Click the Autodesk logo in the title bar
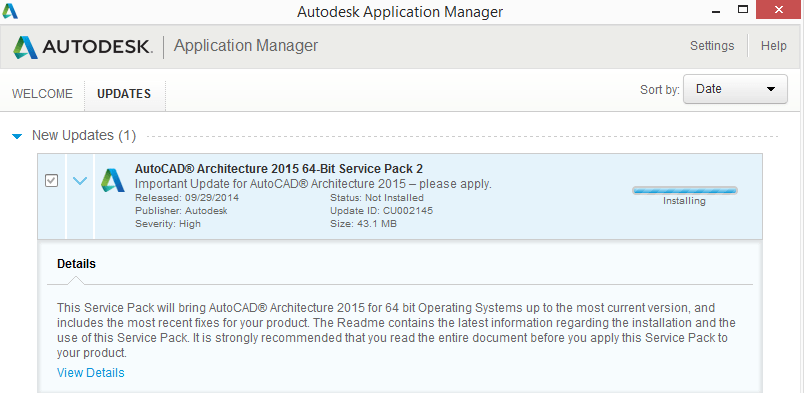804x393 pixels. coord(10,11)
